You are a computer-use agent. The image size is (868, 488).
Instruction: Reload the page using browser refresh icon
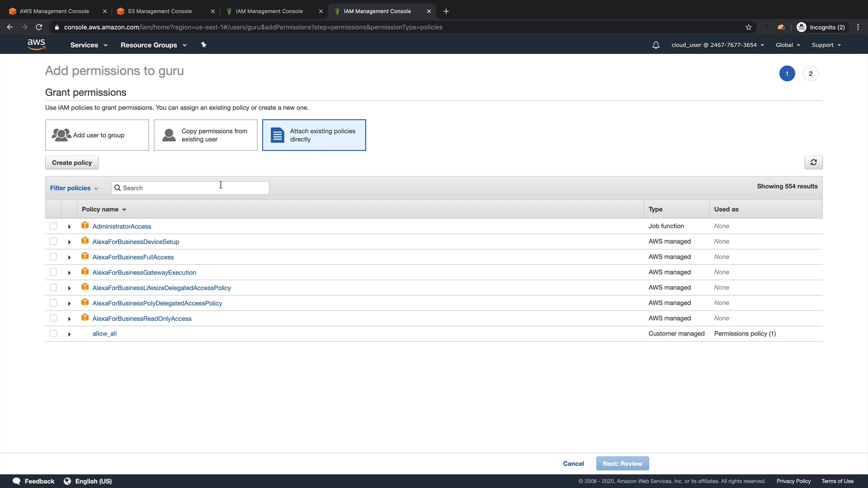pyautogui.click(x=39, y=27)
